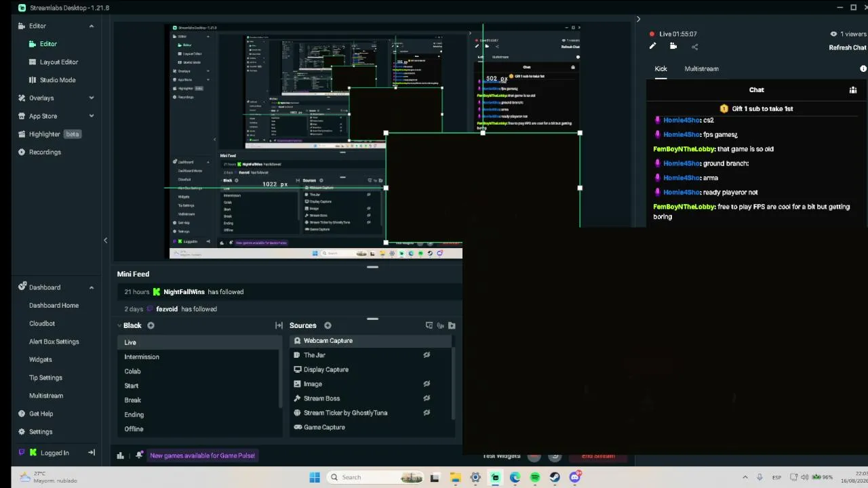The image size is (868, 488).
Task: Click the taskbar Search box
Action: pos(374,477)
